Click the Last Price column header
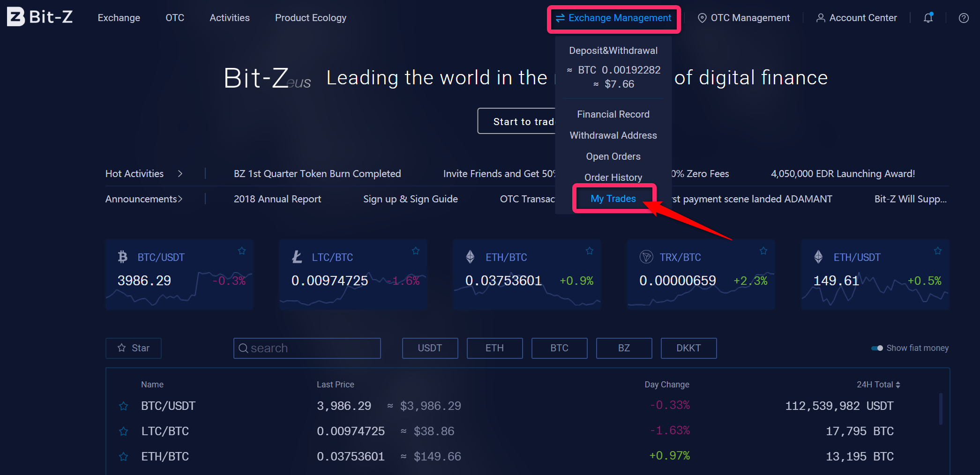Screen dimensions: 980x475 click(x=336, y=385)
